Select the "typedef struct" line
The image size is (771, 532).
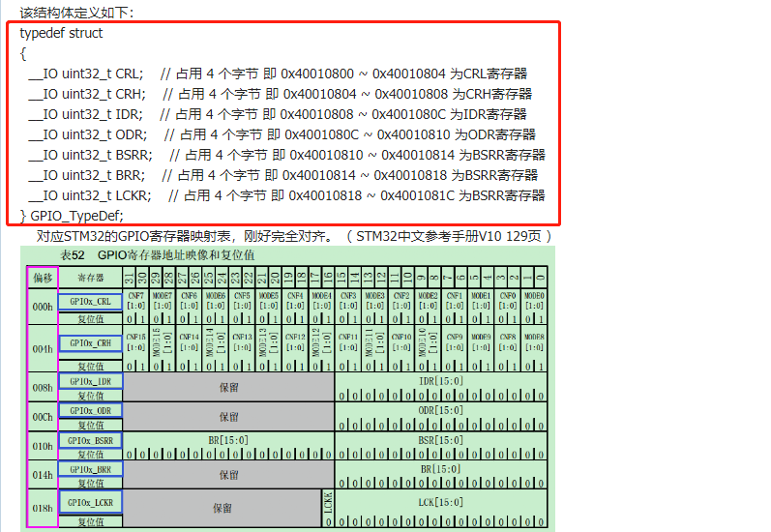point(62,33)
